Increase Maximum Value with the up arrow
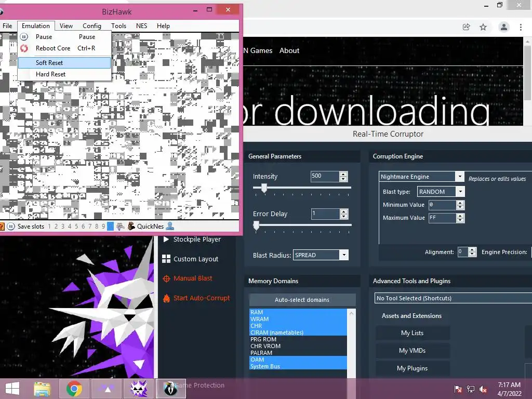 460,216
